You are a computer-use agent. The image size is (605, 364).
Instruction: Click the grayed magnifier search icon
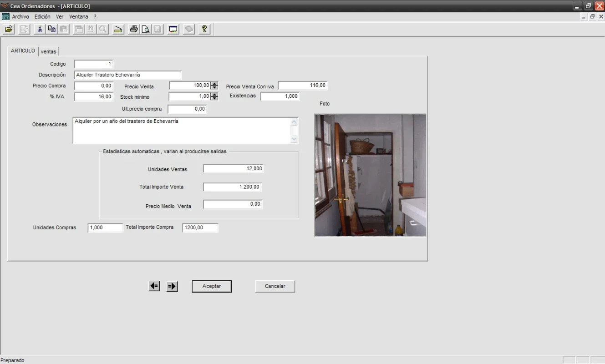click(103, 30)
